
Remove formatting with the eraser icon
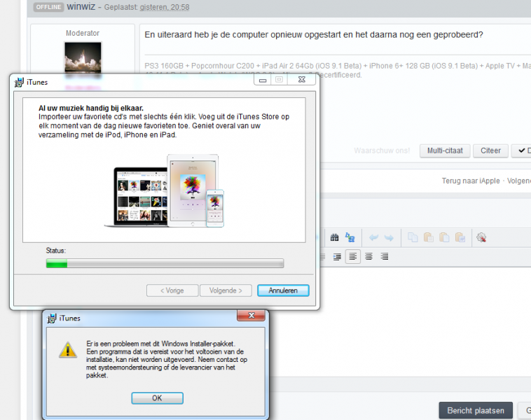pyautogui.click(x=481, y=237)
